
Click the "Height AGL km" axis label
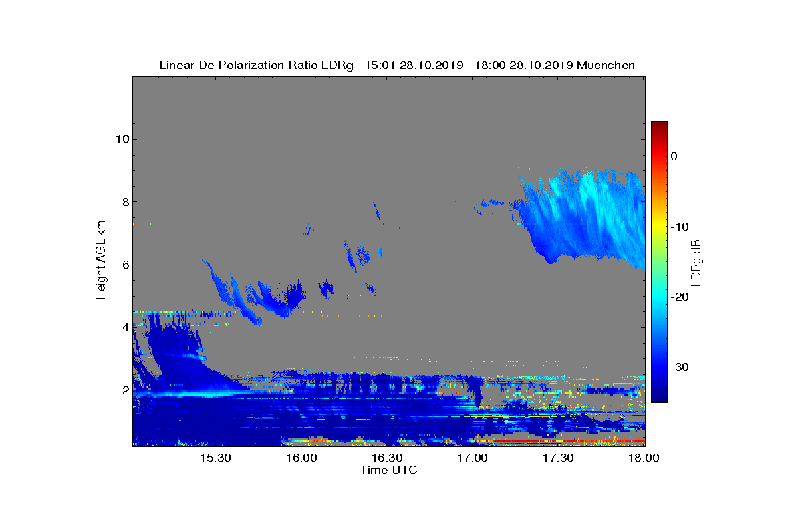tap(101, 261)
